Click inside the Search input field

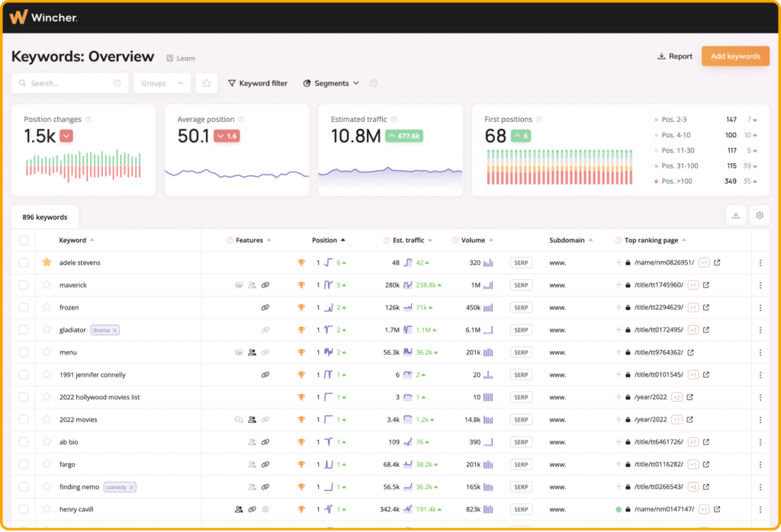69,83
